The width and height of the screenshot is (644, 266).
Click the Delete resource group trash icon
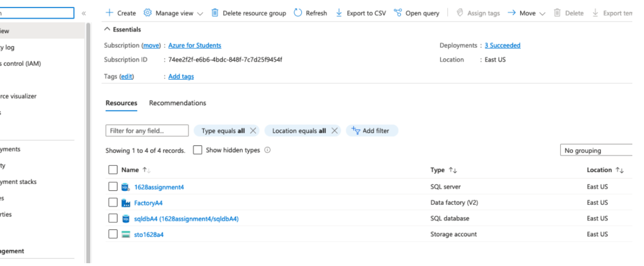pos(215,13)
